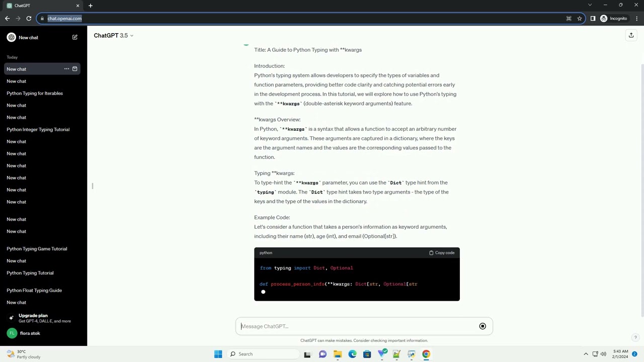Screen dimensions: 644x362
Task: Click the browser forward arrow
Action: pyautogui.click(x=18, y=19)
